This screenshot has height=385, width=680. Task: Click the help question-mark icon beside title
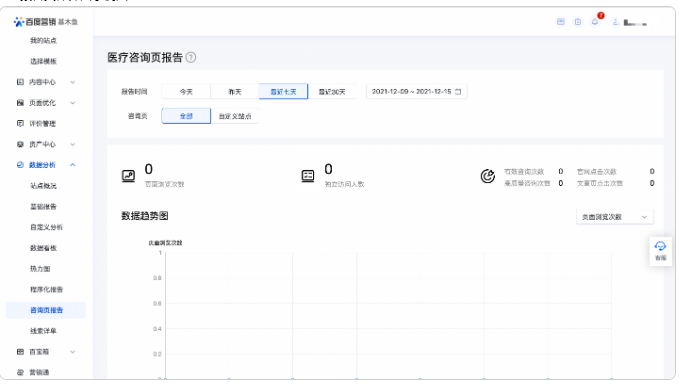pyautogui.click(x=191, y=57)
